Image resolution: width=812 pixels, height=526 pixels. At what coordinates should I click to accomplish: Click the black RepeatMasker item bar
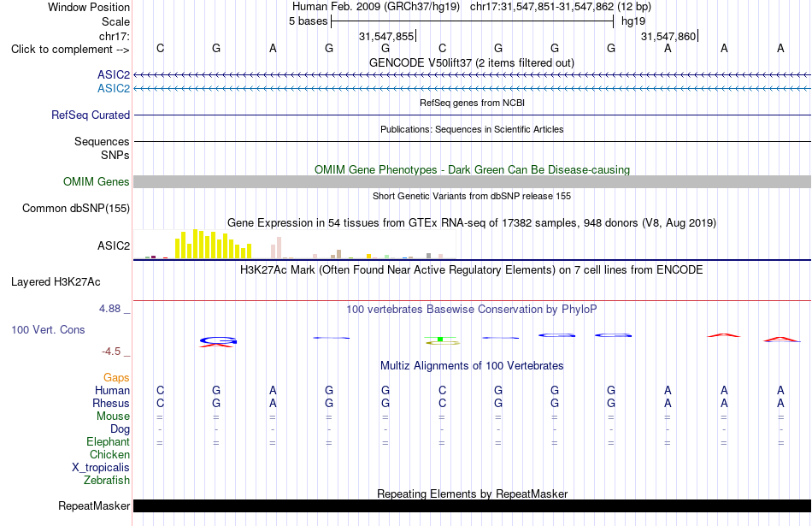[x=473, y=505]
